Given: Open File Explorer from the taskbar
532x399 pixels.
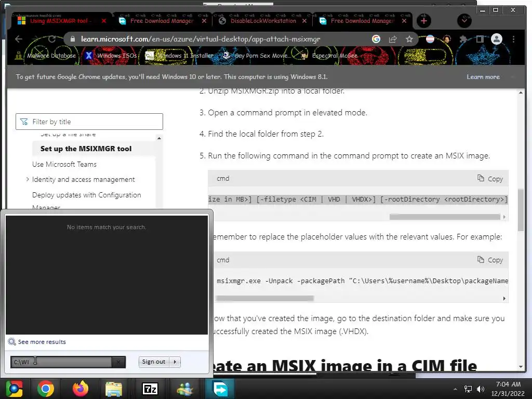Looking at the screenshot, I should (114, 389).
